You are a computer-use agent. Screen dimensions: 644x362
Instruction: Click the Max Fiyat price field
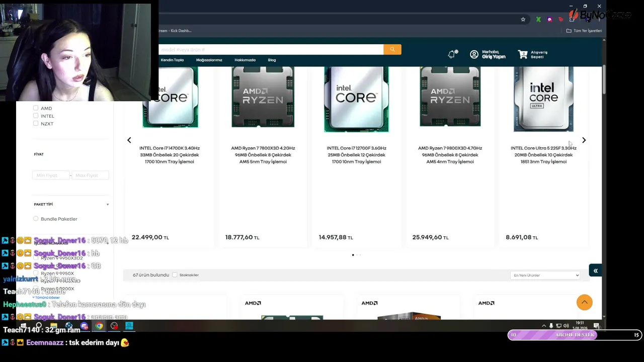tap(90, 175)
